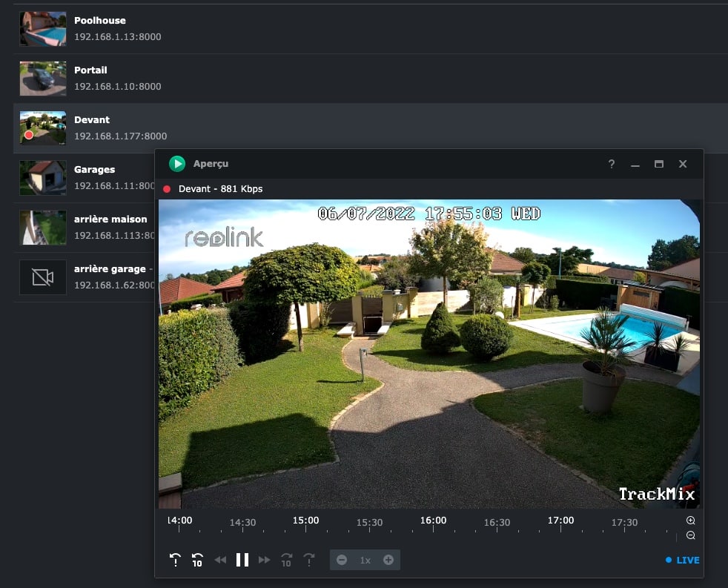728x588 pixels.
Task: Jump to 14:30 on the timeline
Action: pos(243,523)
